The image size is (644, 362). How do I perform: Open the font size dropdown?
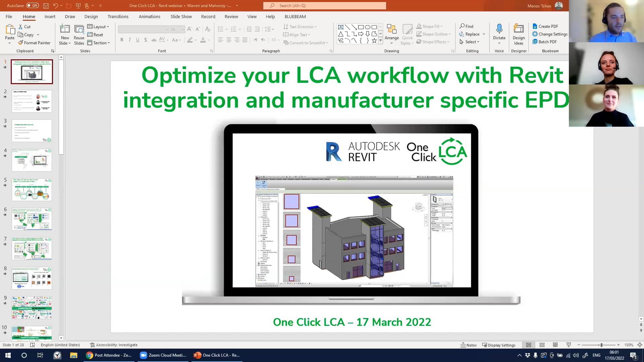(182, 29)
